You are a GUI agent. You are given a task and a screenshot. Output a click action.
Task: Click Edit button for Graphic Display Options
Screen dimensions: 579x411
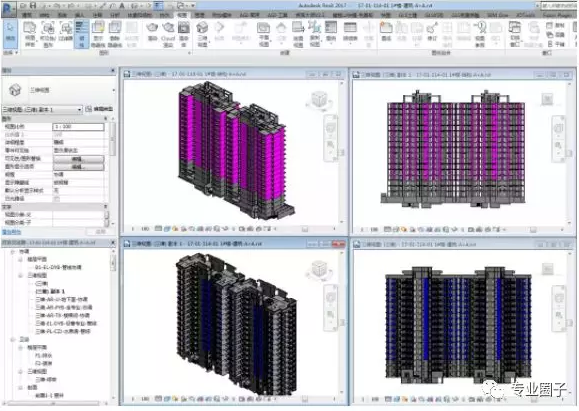tap(79, 167)
